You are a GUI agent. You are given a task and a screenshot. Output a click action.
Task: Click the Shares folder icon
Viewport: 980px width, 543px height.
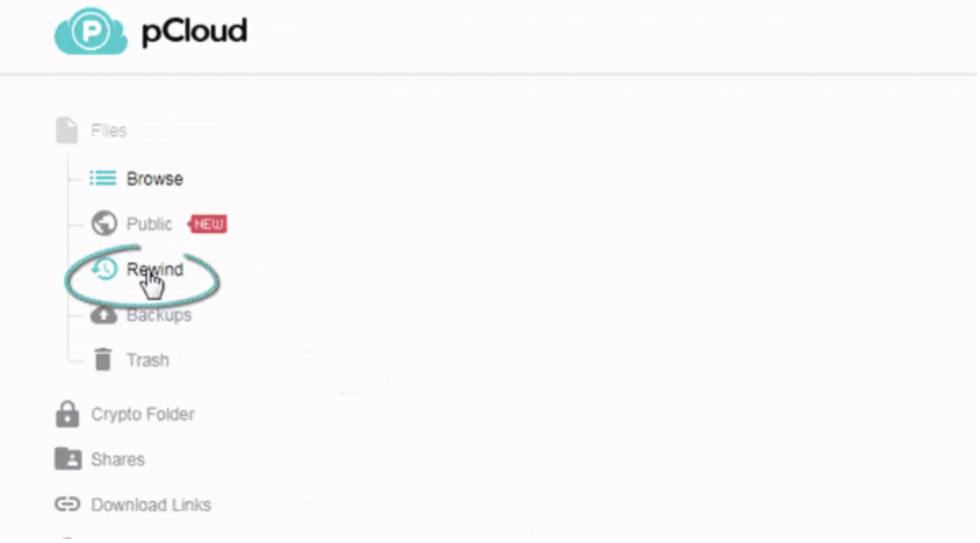pos(69,459)
